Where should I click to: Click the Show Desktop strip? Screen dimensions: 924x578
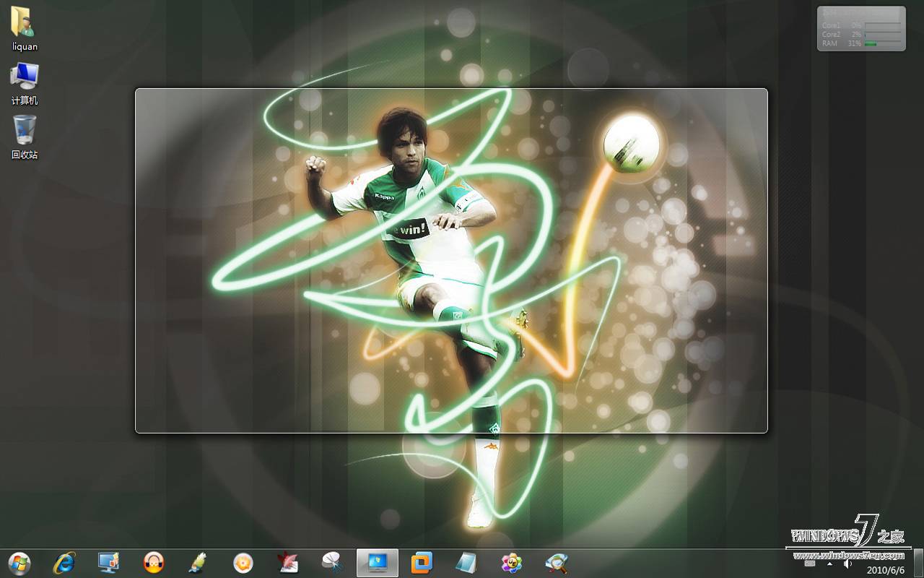point(918,563)
